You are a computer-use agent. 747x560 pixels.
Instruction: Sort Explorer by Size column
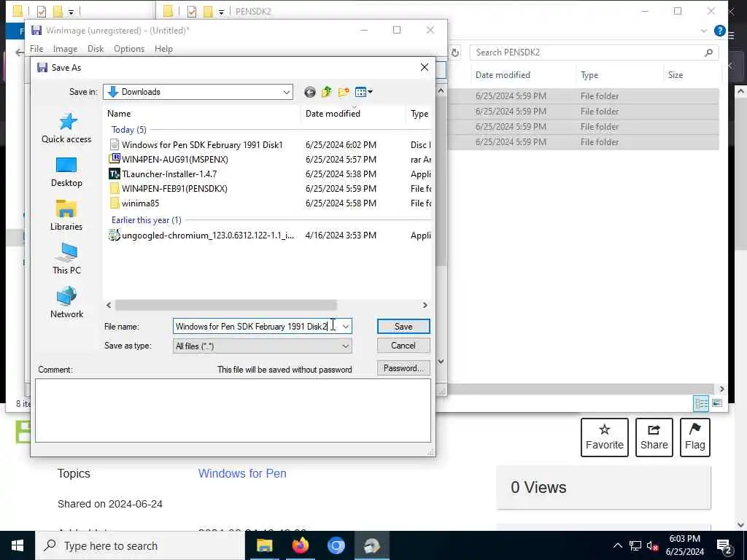point(675,75)
